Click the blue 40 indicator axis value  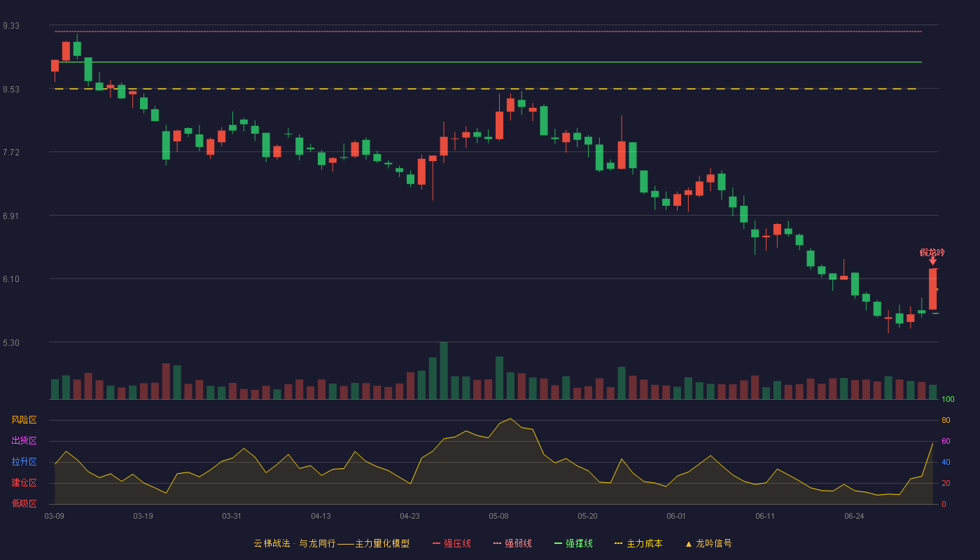[x=946, y=463]
